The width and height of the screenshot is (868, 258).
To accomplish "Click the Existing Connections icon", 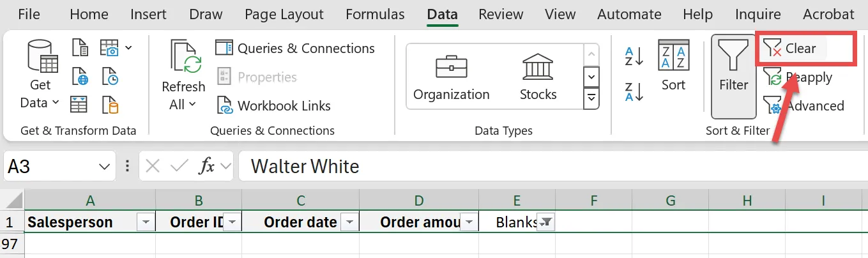I will pos(110,104).
